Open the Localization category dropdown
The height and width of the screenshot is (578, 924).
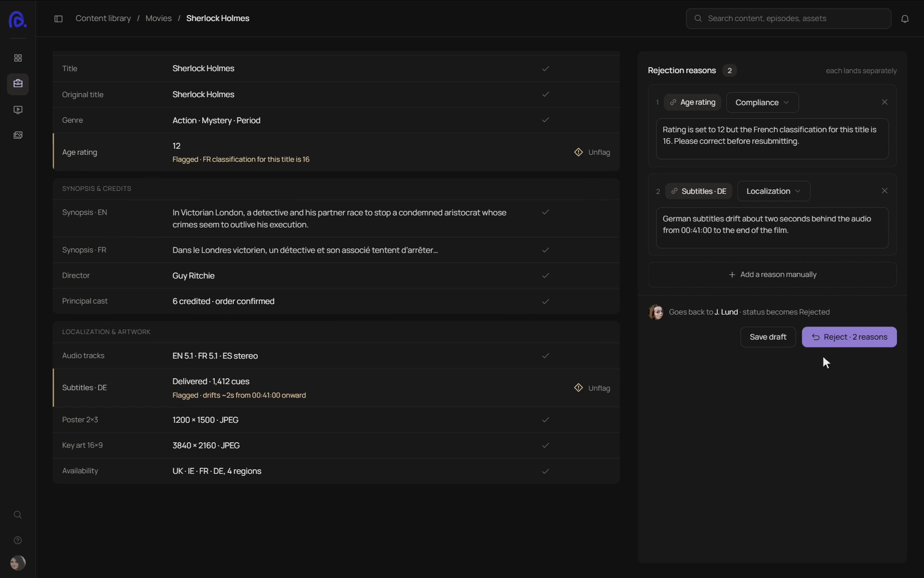pos(773,191)
